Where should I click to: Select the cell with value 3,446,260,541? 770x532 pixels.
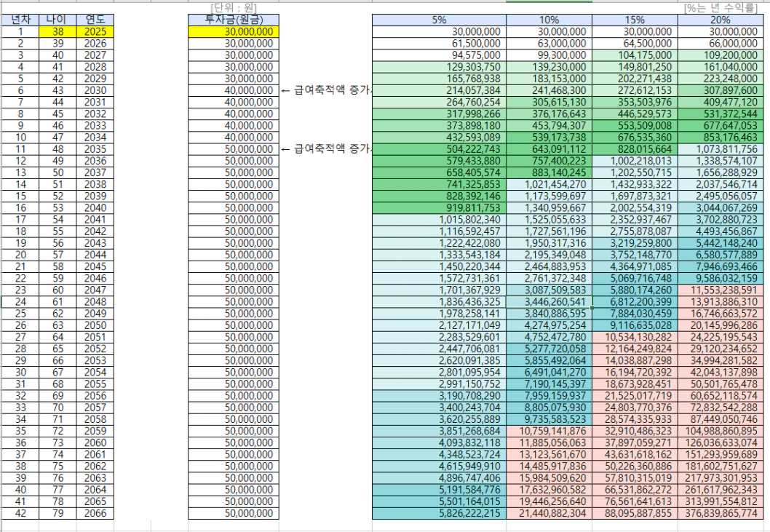[x=550, y=301]
